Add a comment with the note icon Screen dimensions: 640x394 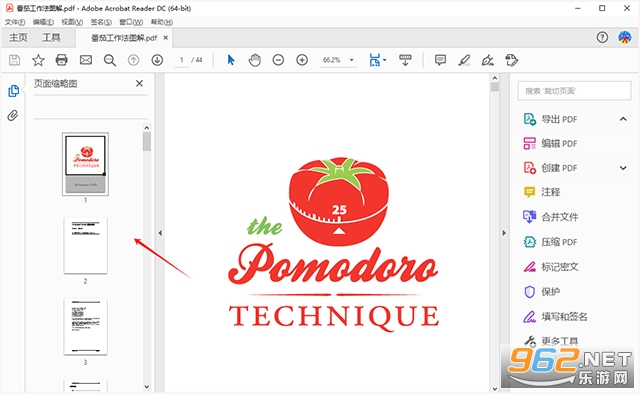tap(440, 60)
